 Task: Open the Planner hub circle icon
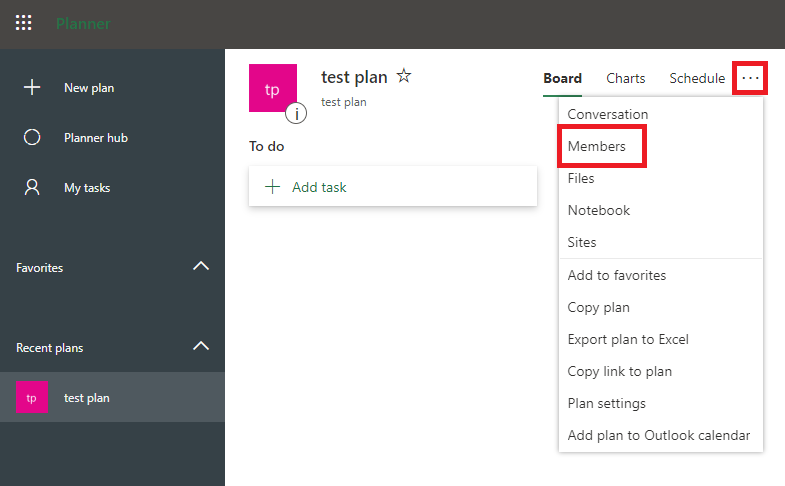click(x=32, y=137)
